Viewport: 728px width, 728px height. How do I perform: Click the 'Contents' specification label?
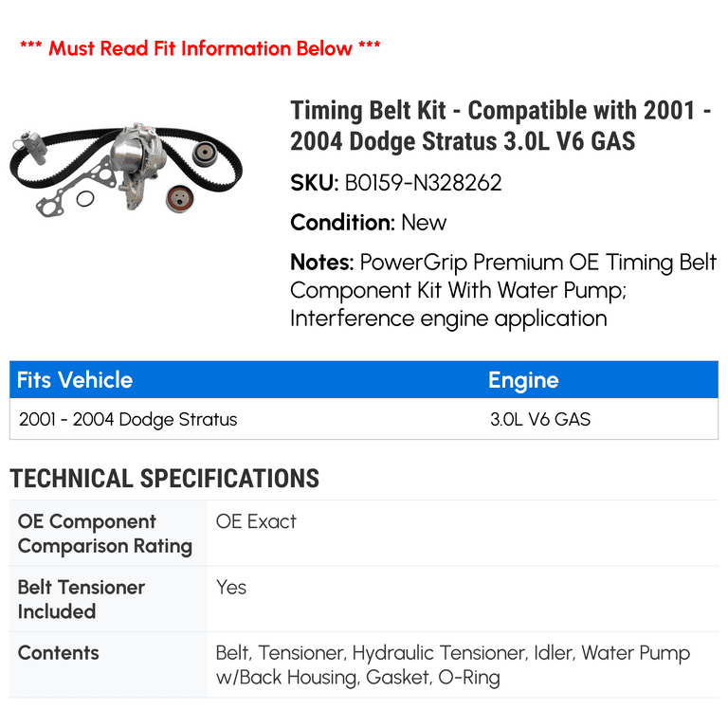click(58, 653)
